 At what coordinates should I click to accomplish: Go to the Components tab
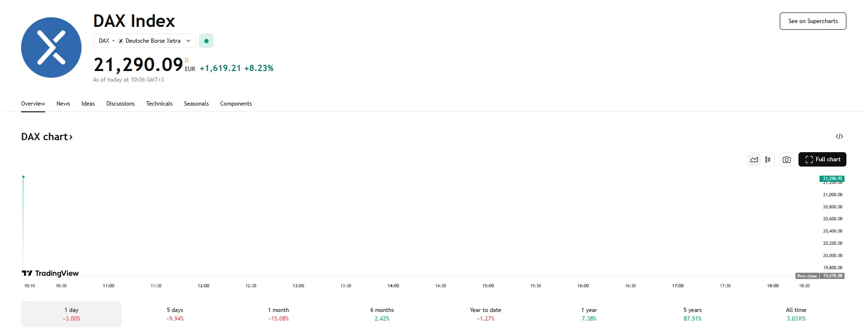pyautogui.click(x=236, y=104)
